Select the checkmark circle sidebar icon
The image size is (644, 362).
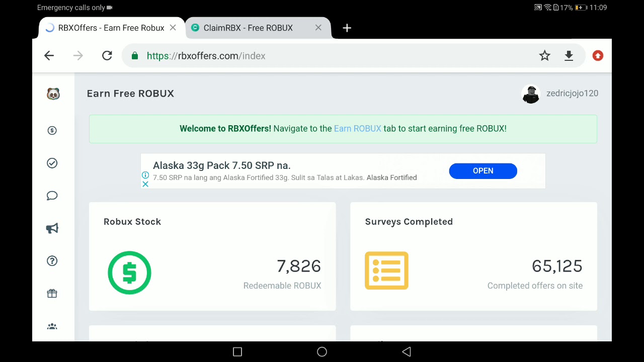pos(52,163)
